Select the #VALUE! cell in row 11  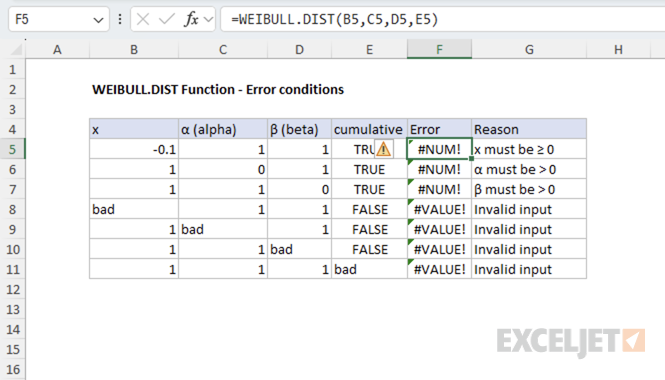pyautogui.click(x=439, y=269)
